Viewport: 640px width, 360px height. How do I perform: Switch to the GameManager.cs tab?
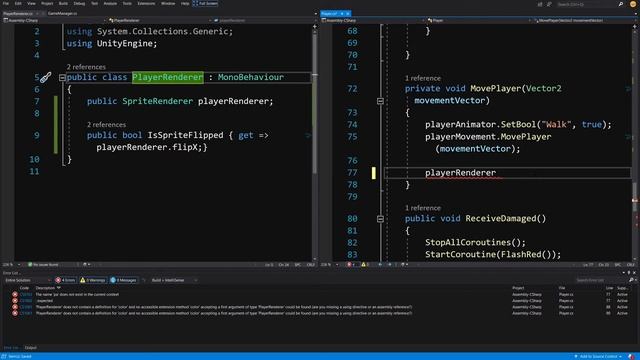click(62, 13)
